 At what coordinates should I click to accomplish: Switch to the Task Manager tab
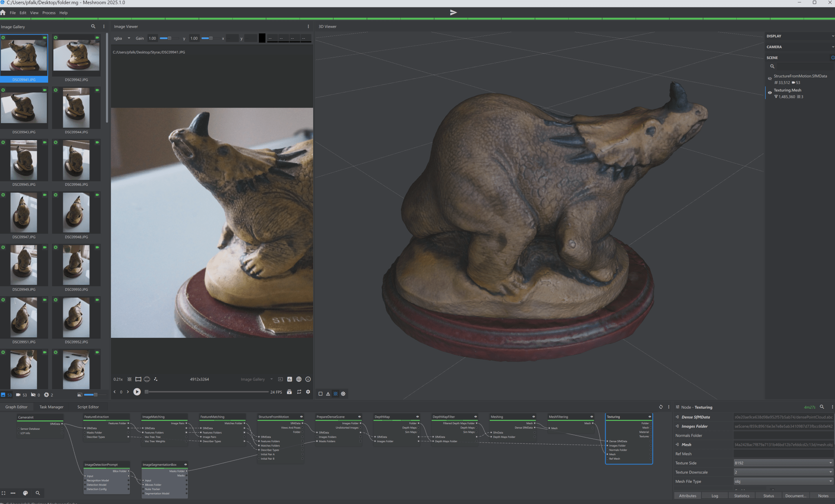tap(51, 407)
